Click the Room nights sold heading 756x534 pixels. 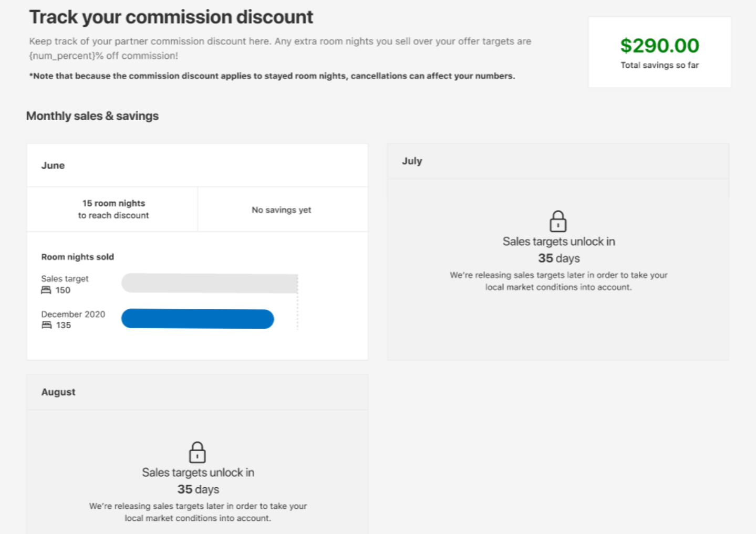click(78, 257)
